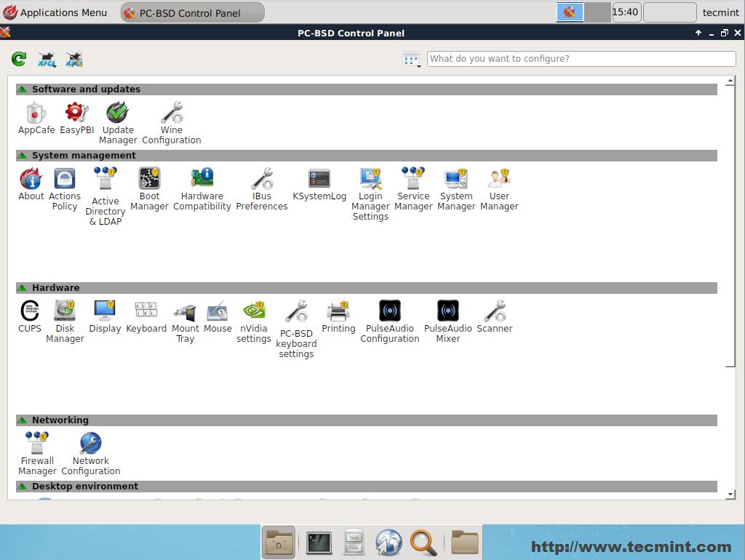Select PC-BSD Control Panel taskbar button
Screen dimensions: 745x560
(x=192, y=12)
